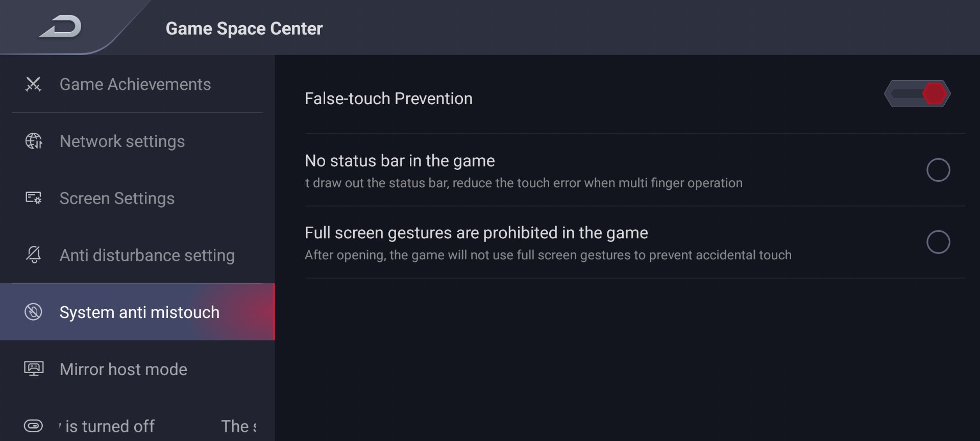980x441 pixels.
Task: Click the muted bell Anti disturbance icon
Action: click(x=34, y=255)
